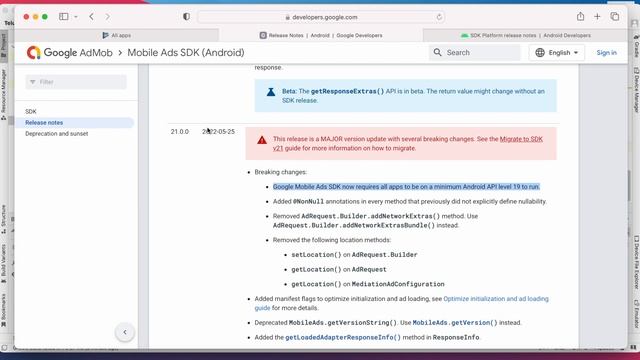Click the globe icon beside English
The width and height of the screenshot is (640, 360).
(x=540, y=53)
